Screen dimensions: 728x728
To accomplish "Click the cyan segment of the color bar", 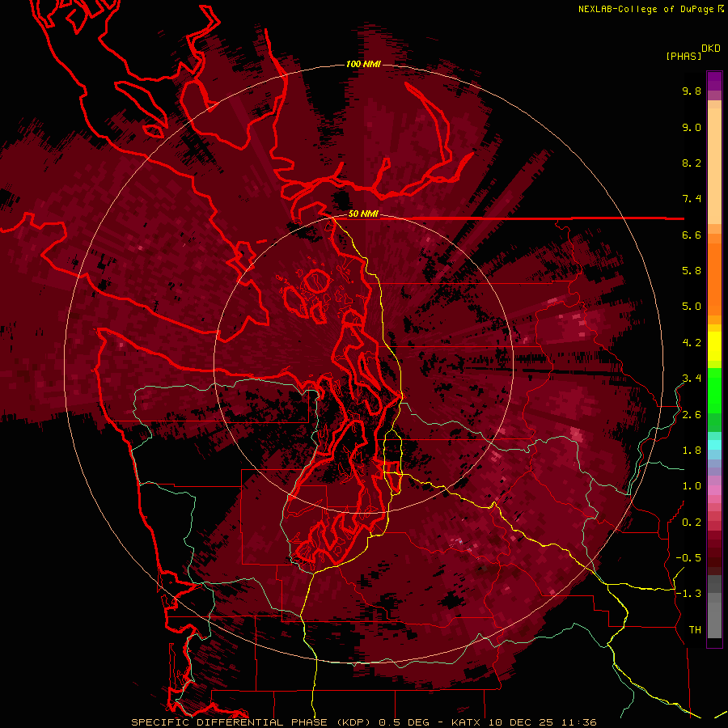I will point(714,444).
